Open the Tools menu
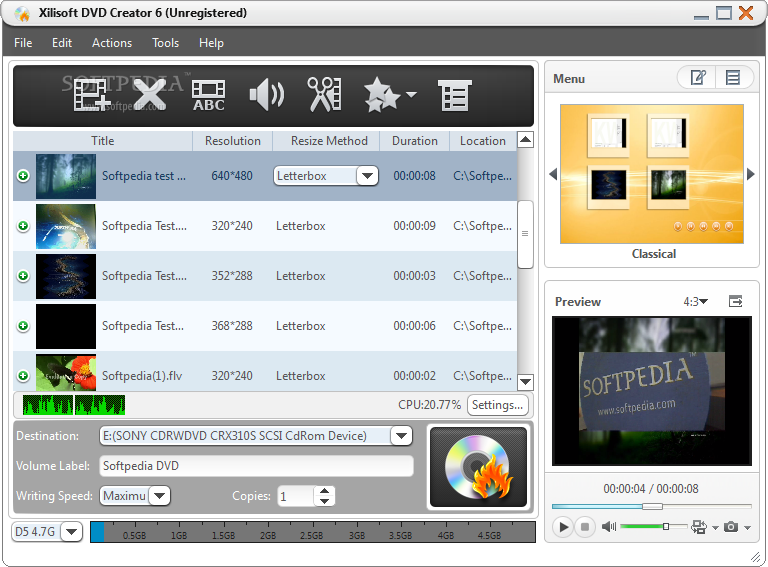 pyautogui.click(x=166, y=43)
